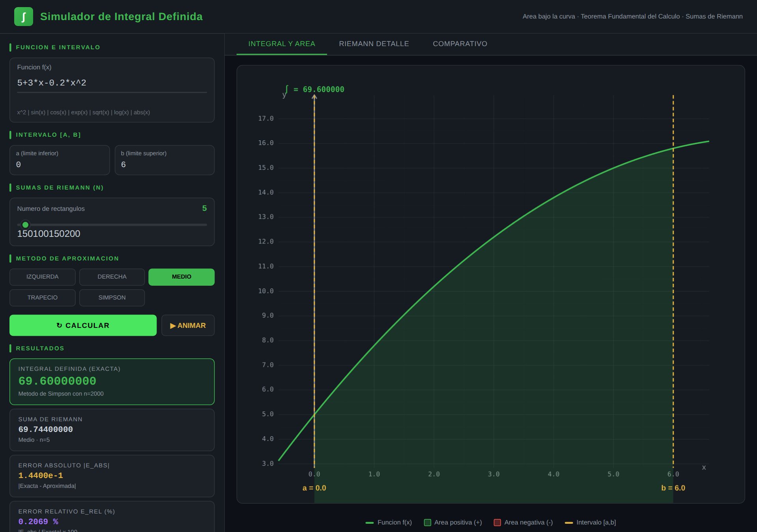Select the SIMPSON approximation method
This screenshot has width=757, height=532.
point(112,298)
